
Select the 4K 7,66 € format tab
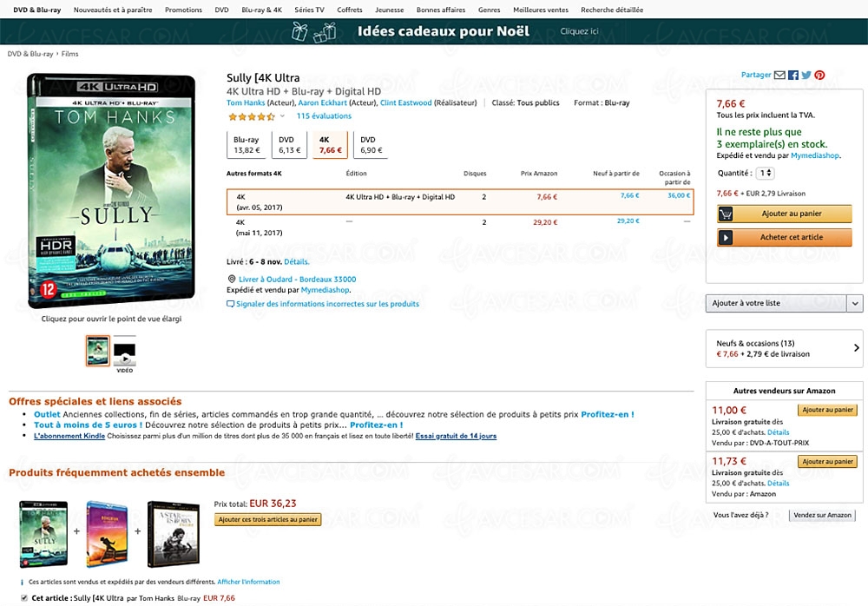[331, 145]
